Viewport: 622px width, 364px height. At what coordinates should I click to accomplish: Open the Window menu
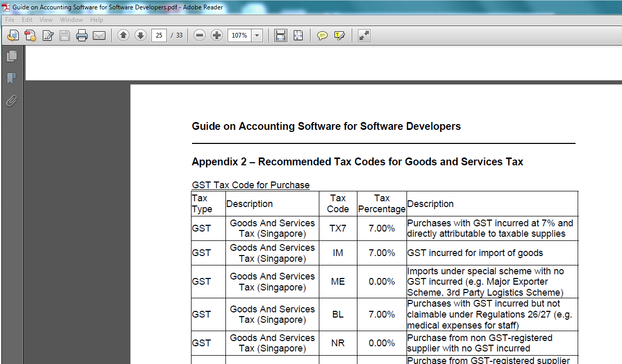71,20
